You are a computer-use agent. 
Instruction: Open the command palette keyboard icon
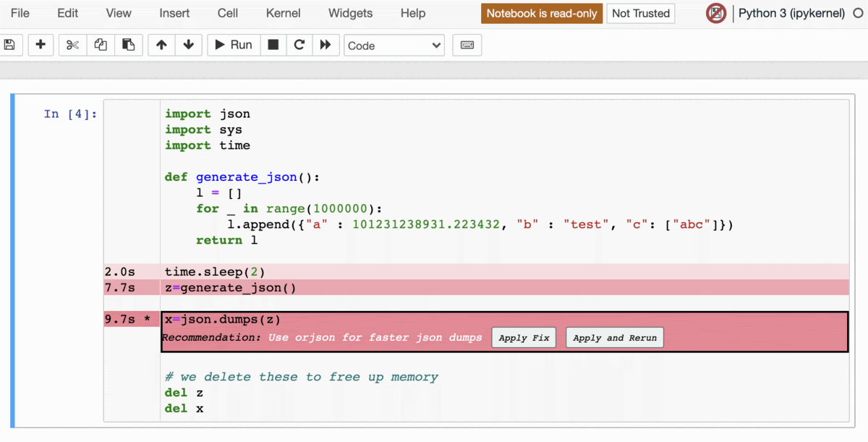point(467,45)
